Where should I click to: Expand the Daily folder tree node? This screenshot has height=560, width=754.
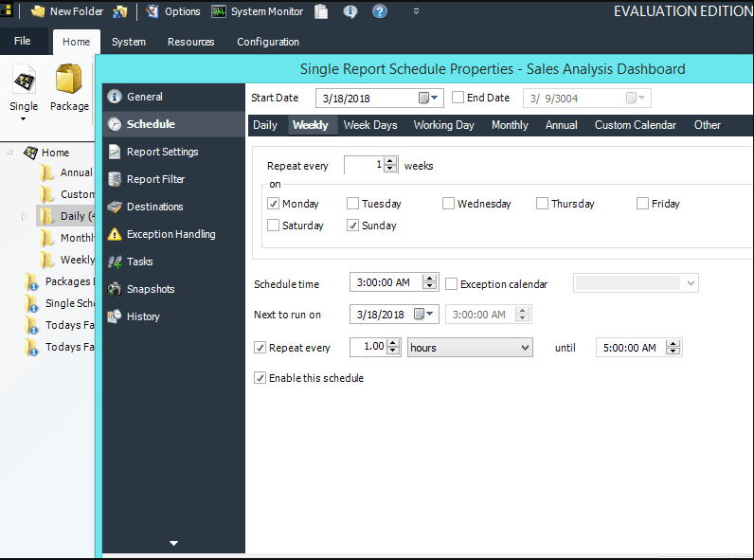[x=25, y=216]
